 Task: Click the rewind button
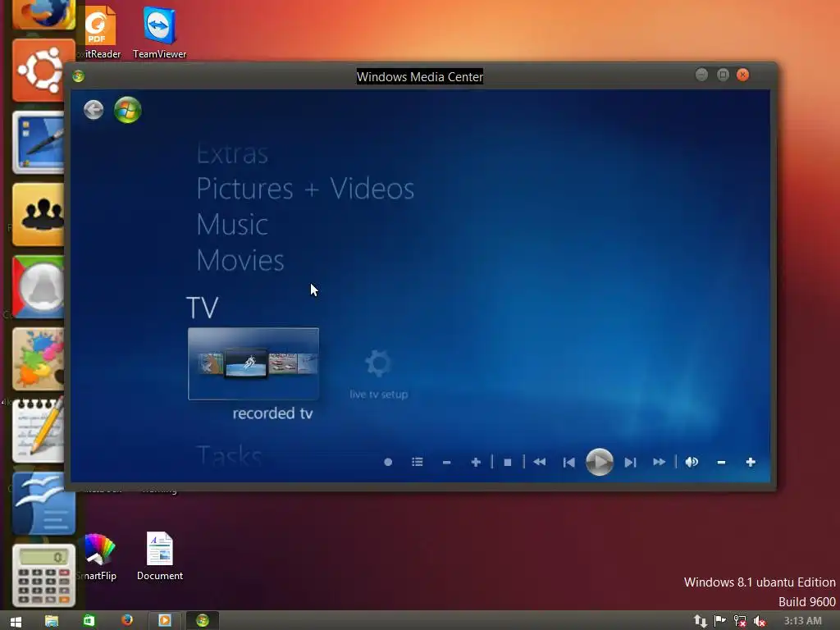[x=540, y=462]
